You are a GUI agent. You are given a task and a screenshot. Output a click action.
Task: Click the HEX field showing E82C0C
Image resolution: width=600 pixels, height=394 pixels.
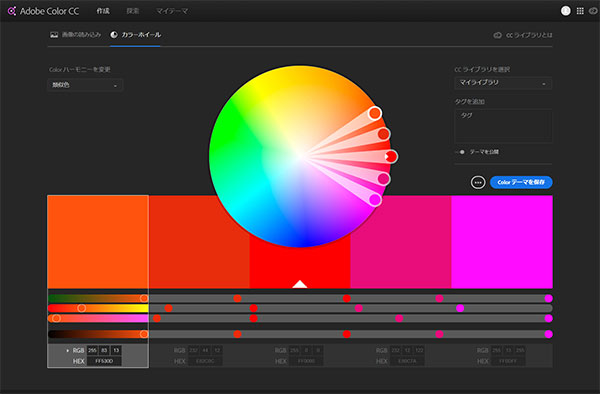coord(205,361)
